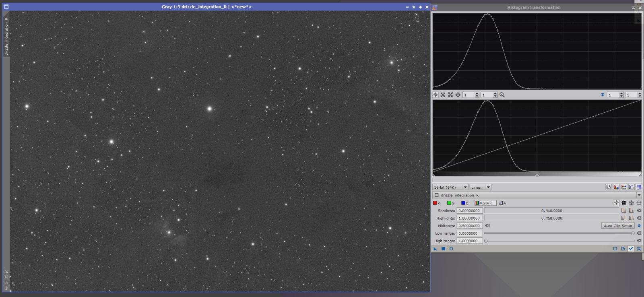The image size is (644, 297).
Task: Select the A (alpha) channel
Action: coord(502,203)
